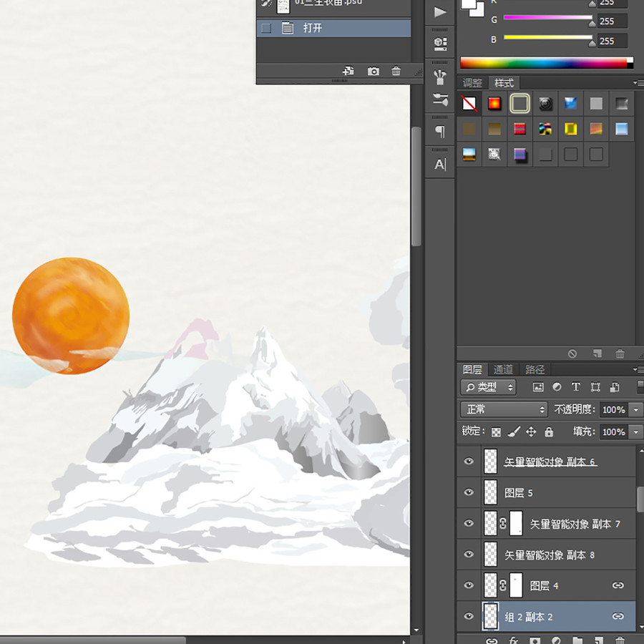
Task: Create new document from current history state
Action: [348, 71]
